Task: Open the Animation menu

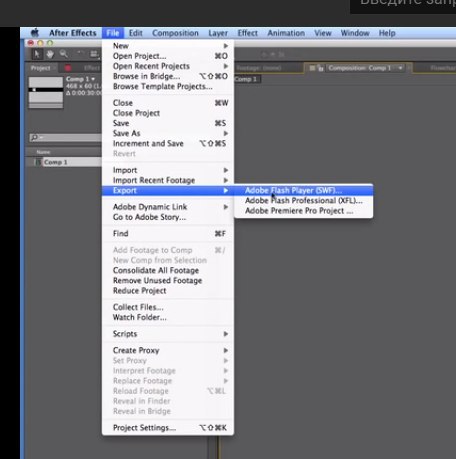Action: [x=286, y=33]
